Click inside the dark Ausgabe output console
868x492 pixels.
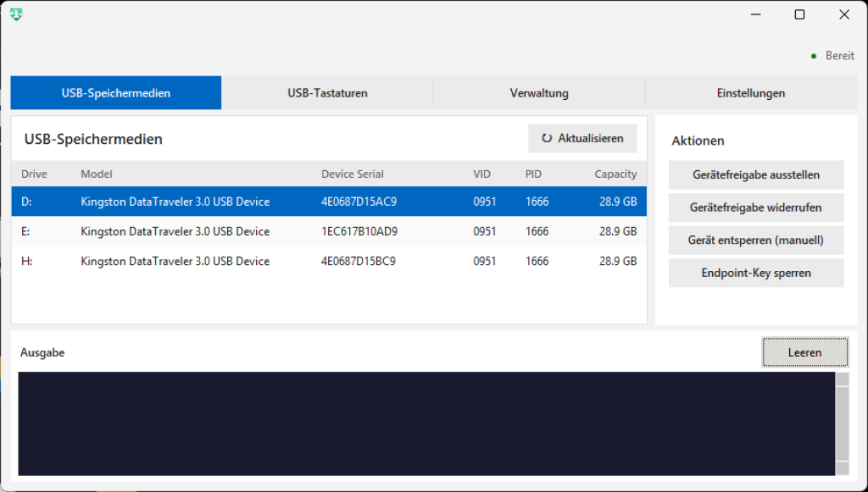tap(426, 423)
